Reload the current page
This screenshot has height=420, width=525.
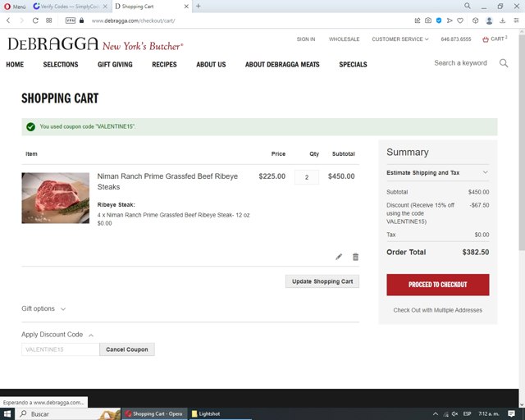(35, 21)
